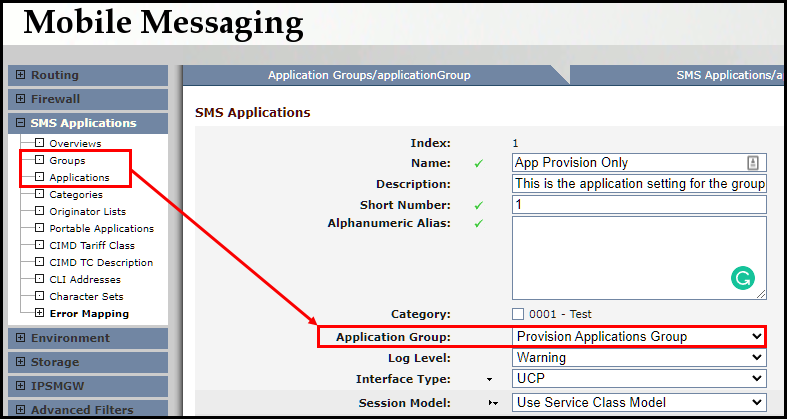Click the arrow icon beside Session Model
The height and width of the screenshot is (419, 787).
[494, 403]
